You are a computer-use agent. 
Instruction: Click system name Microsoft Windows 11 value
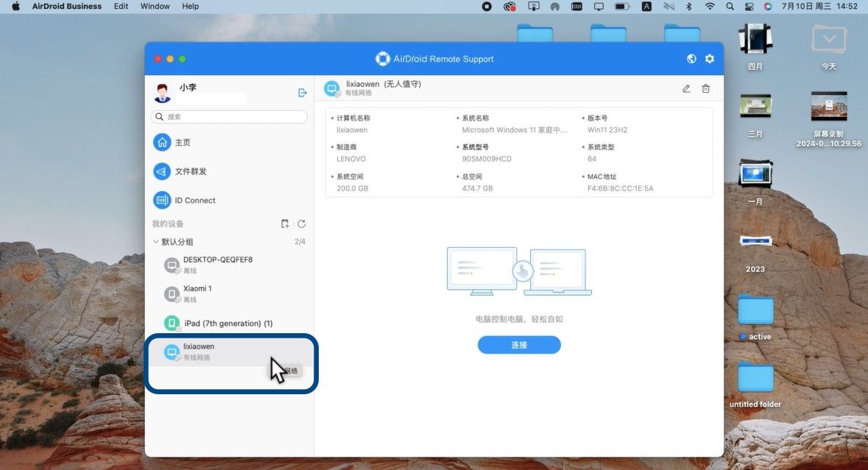coord(515,130)
